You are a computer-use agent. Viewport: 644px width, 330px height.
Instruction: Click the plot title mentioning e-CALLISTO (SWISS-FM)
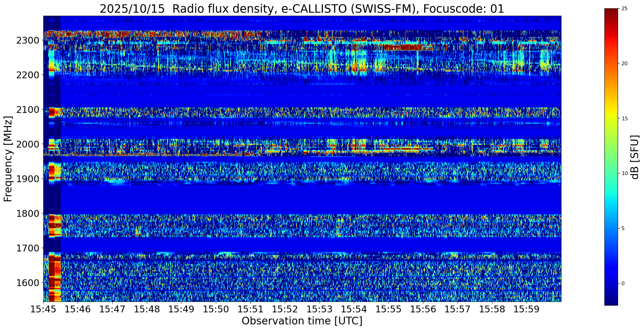coord(302,9)
